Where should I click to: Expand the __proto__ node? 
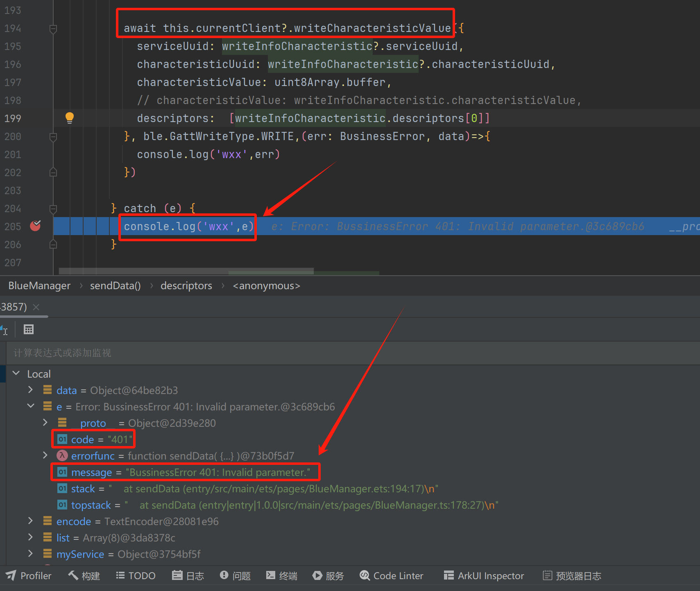[x=45, y=422]
